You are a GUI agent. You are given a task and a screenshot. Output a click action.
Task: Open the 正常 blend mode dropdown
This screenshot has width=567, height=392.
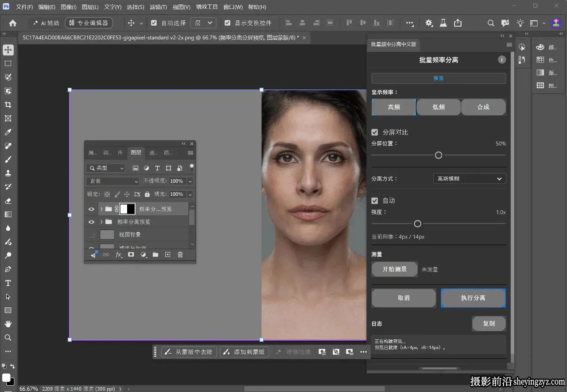click(x=113, y=181)
